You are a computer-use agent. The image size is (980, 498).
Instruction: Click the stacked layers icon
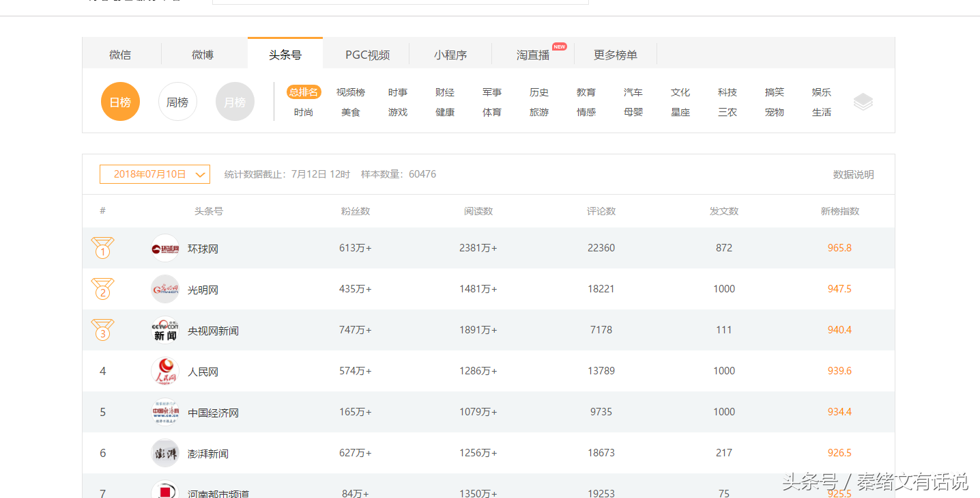coord(863,102)
